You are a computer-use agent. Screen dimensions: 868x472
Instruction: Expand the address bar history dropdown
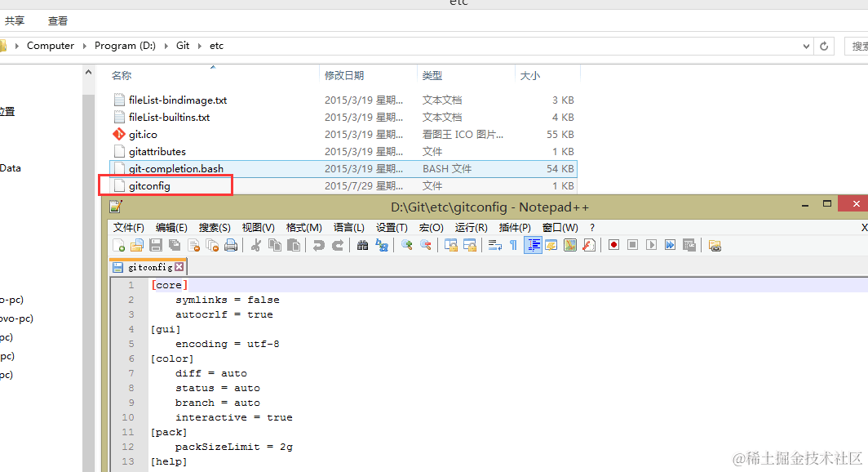[806, 46]
